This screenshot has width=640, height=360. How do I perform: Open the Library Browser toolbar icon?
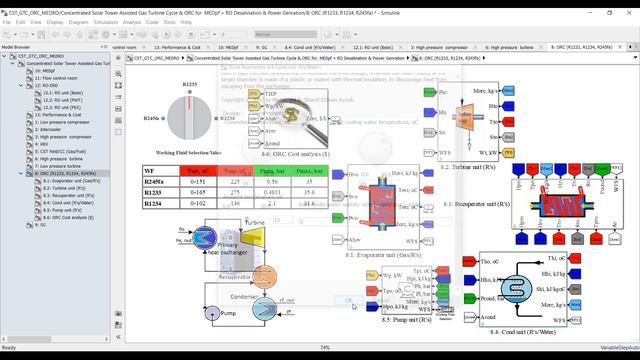[x=93, y=35]
